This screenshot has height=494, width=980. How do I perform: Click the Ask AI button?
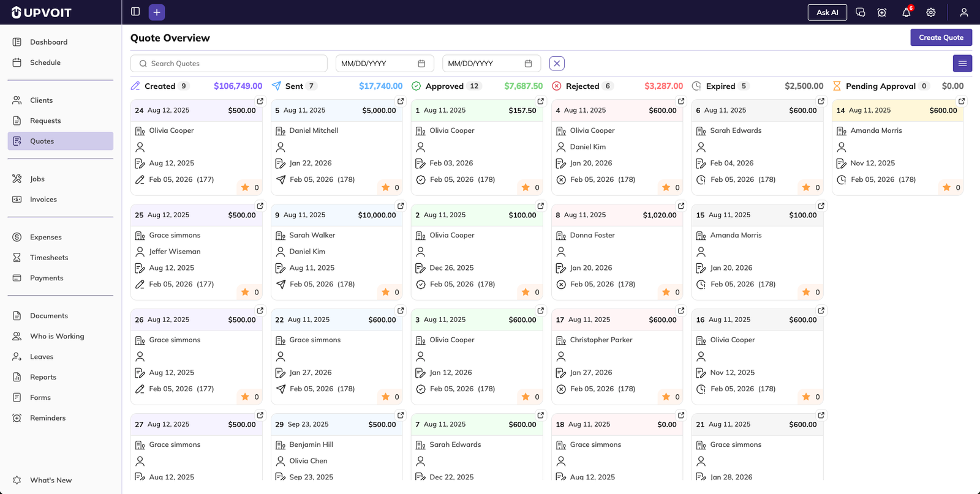click(827, 12)
